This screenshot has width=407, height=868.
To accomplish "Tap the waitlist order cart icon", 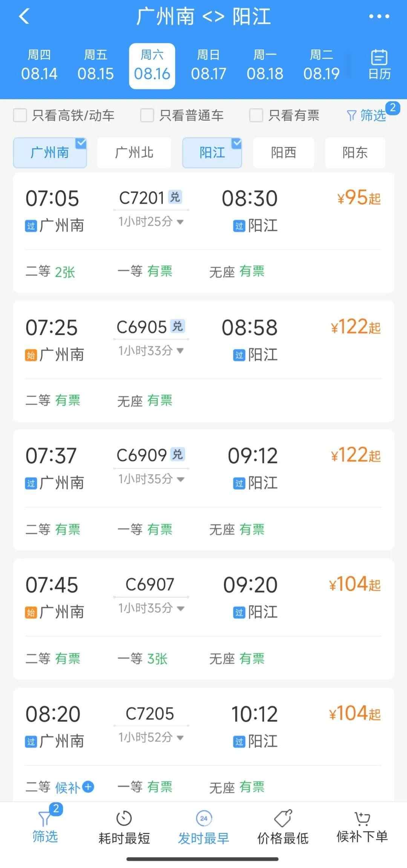I will pos(362,818).
